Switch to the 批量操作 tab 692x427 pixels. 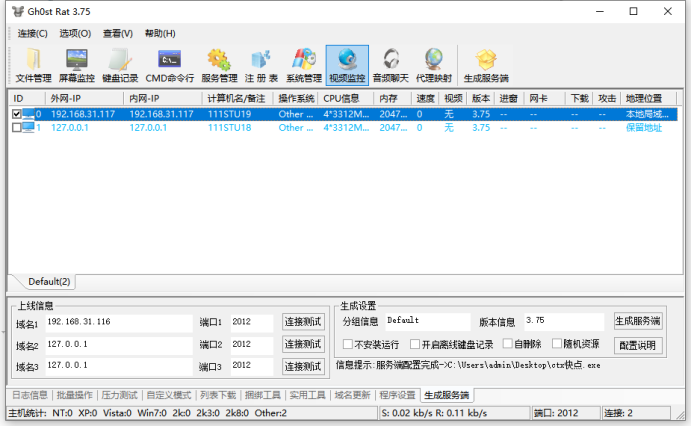pos(75,395)
